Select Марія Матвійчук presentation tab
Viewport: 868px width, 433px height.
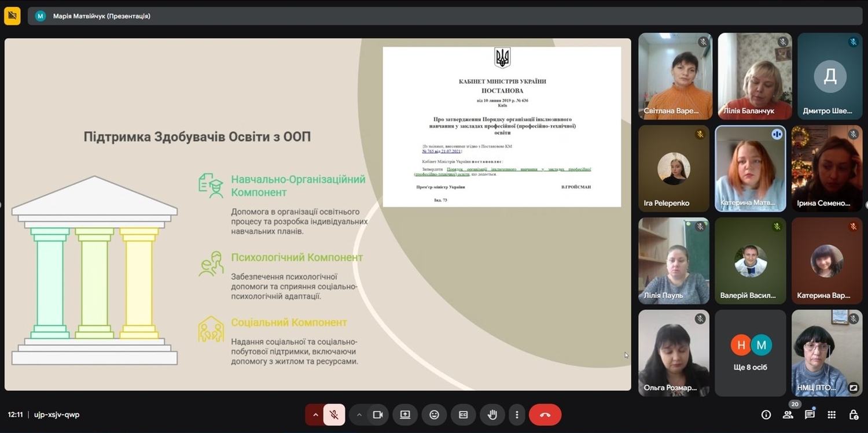pos(101,16)
